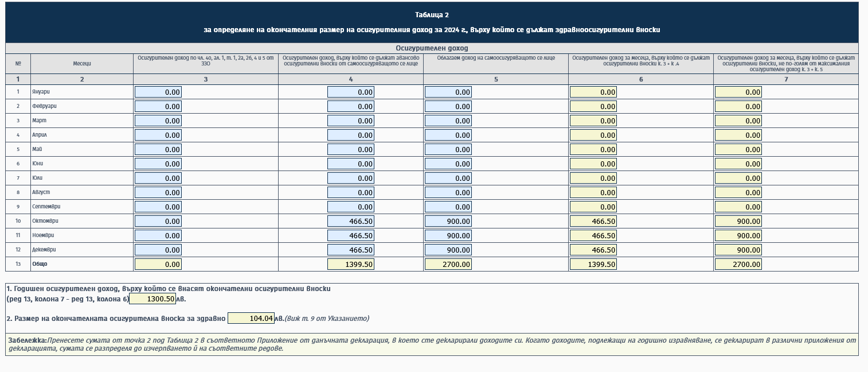868x372 pixels.
Task: Select the Февруари field in column 4
Action: coord(350,106)
